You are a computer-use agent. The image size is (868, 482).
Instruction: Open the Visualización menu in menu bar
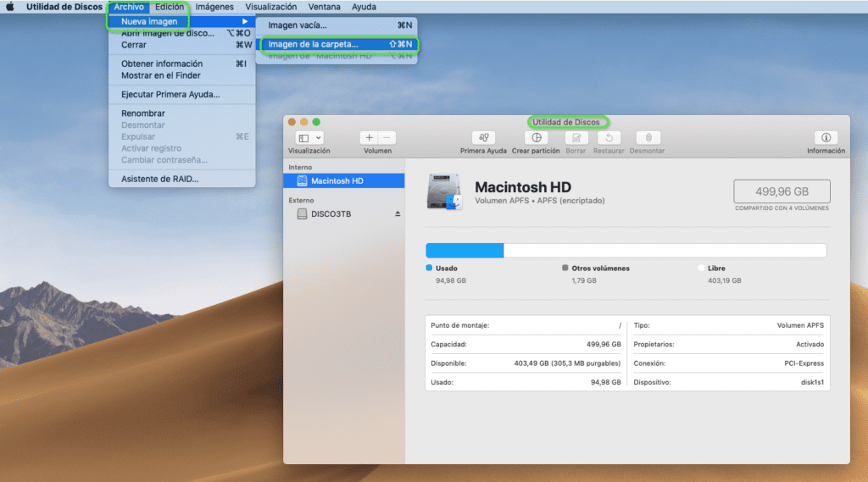(270, 7)
